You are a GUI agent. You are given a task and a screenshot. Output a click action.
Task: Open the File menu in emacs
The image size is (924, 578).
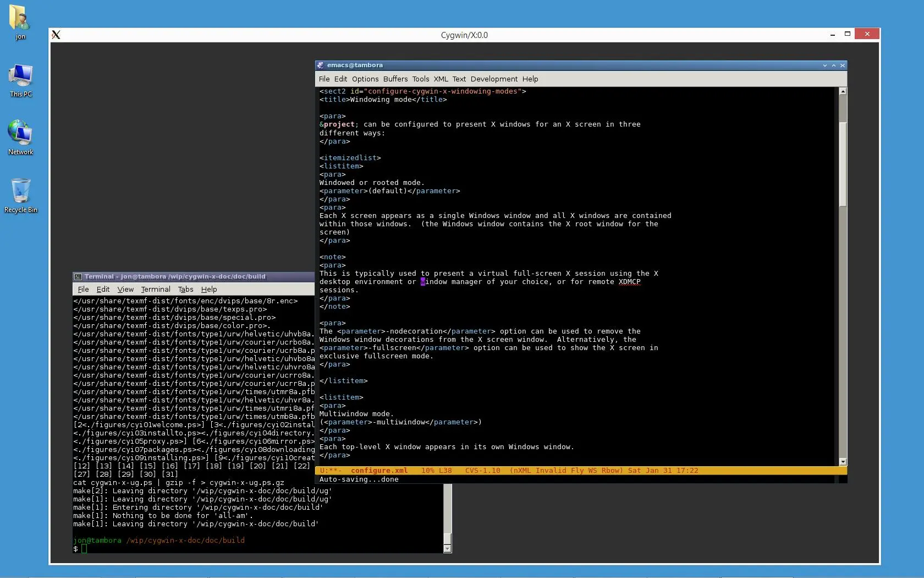point(324,79)
